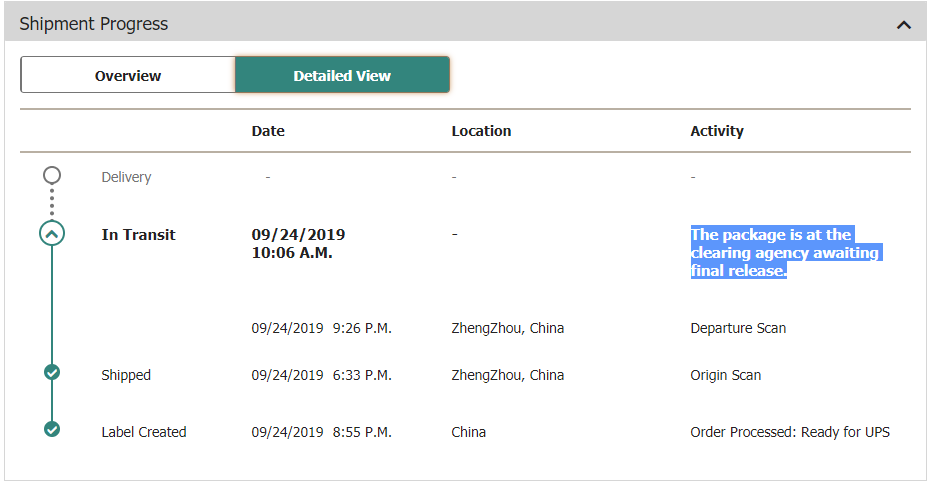Click the Origin Scan activity text
This screenshot has width=932, height=482.
pyautogui.click(x=725, y=375)
